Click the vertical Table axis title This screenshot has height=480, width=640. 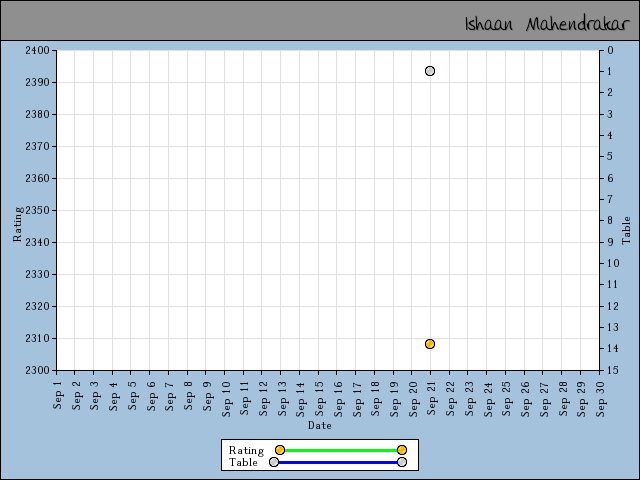click(x=627, y=231)
